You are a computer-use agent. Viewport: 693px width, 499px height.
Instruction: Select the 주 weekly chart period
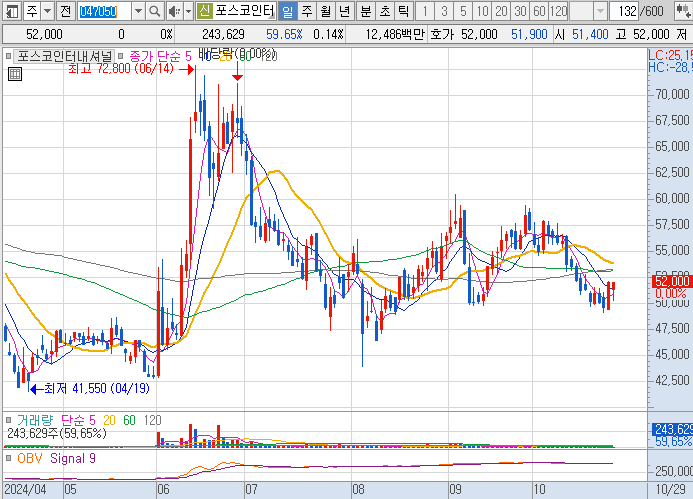pyautogui.click(x=307, y=11)
